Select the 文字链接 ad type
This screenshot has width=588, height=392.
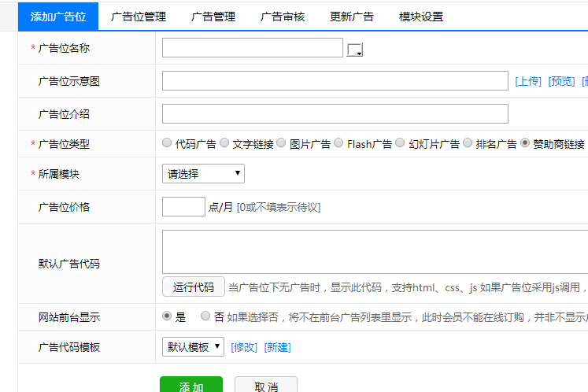[x=224, y=143]
